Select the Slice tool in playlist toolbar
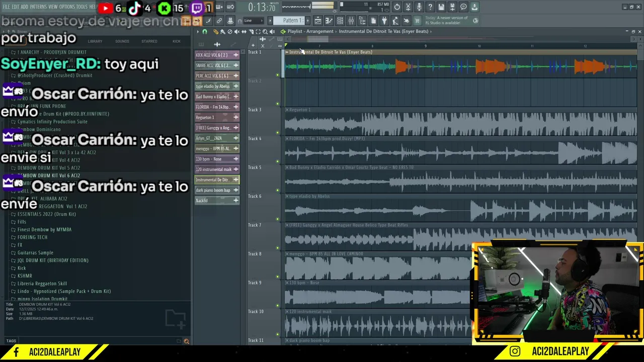Image resolution: width=644 pixels, height=362 pixels. click(x=251, y=31)
